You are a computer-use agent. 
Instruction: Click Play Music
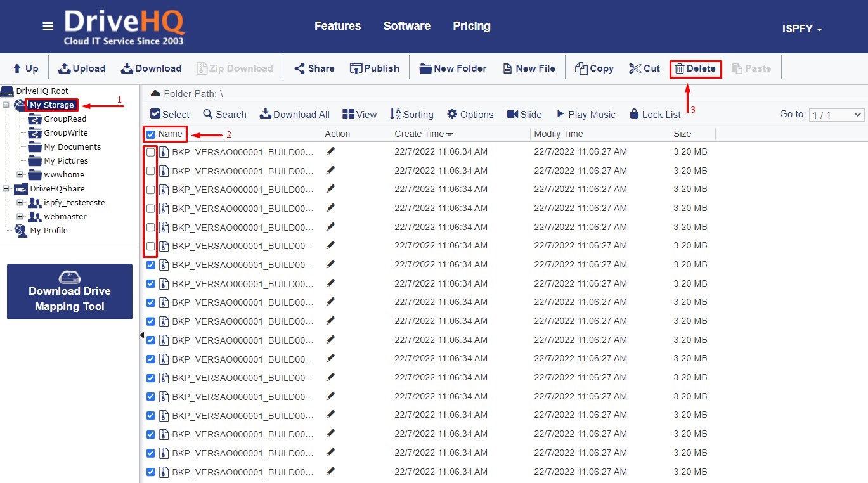(x=586, y=115)
